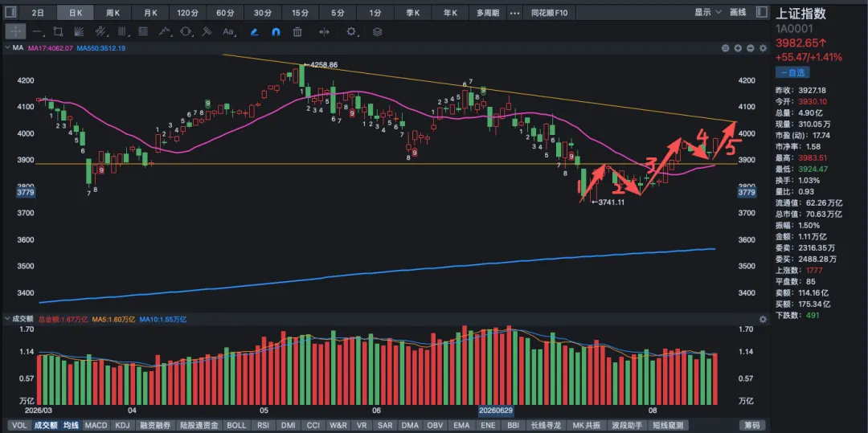Switch to the 5分 period tab
The width and height of the screenshot is (868, 433).
[x=337, y=12]
